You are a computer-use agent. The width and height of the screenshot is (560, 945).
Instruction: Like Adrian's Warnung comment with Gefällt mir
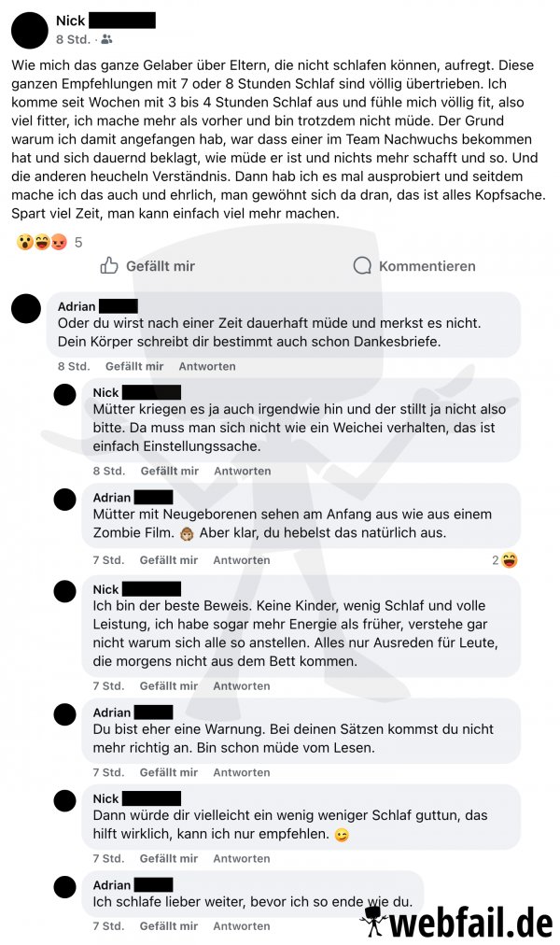point(169,772)
